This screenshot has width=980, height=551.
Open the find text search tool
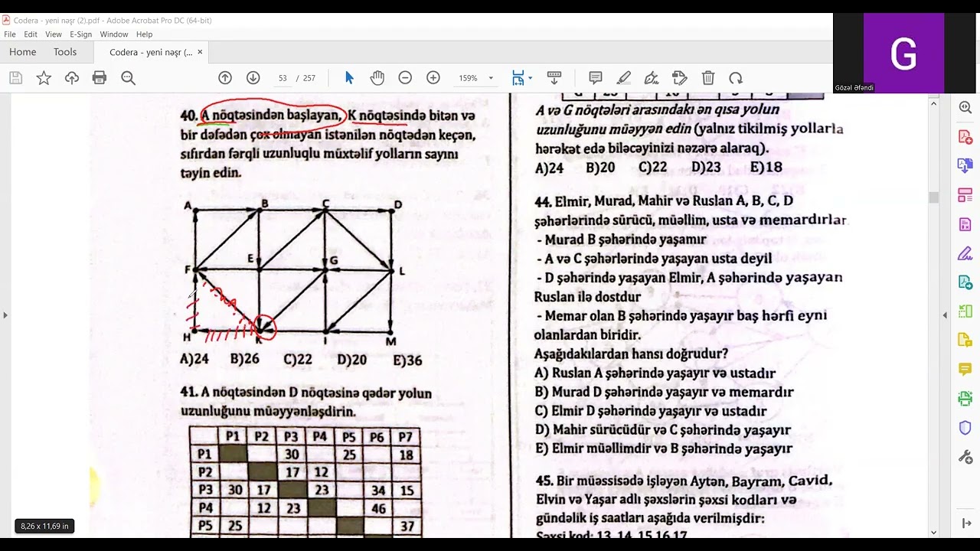(x=128, y=77)
